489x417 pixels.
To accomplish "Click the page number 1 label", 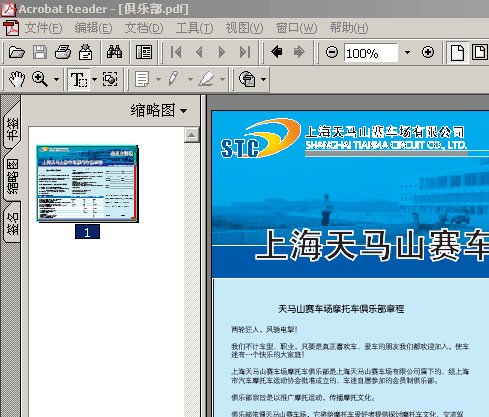I will click(87, 232).
